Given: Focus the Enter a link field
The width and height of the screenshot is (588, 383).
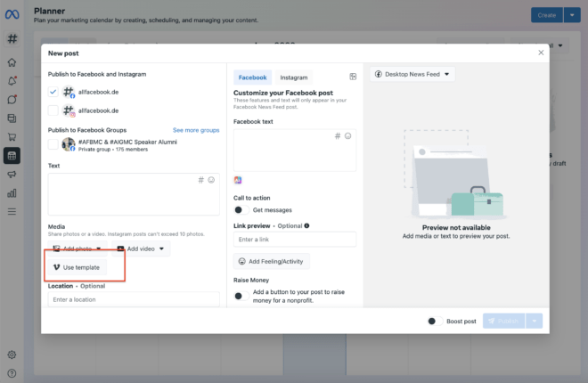Looking at the screenshot, I should click(x=295, y=240).
